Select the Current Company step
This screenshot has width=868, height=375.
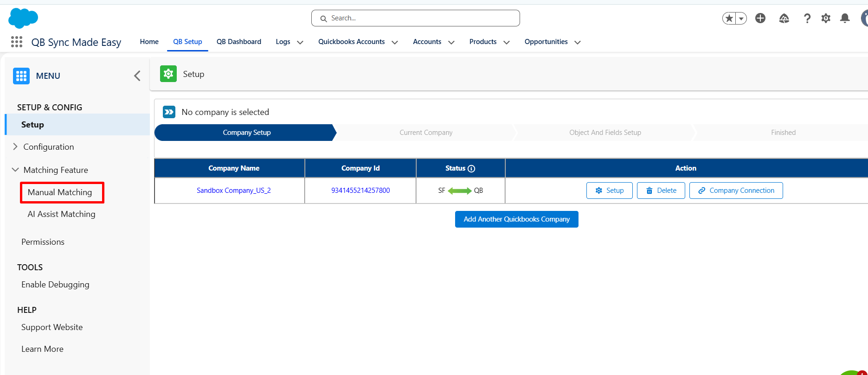coord(426,133)
